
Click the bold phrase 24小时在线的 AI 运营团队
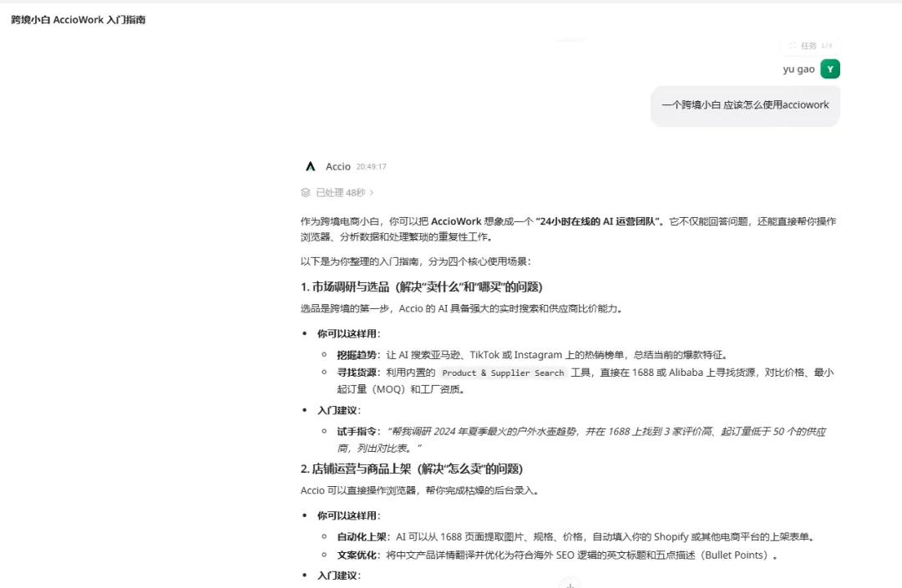(599, 221)
